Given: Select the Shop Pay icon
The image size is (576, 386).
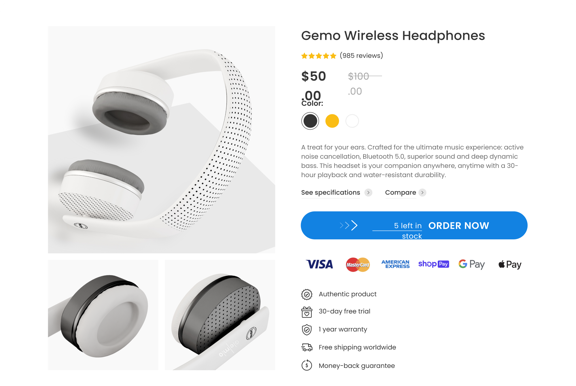Looking at the screenshot, I should coord(433,264).
